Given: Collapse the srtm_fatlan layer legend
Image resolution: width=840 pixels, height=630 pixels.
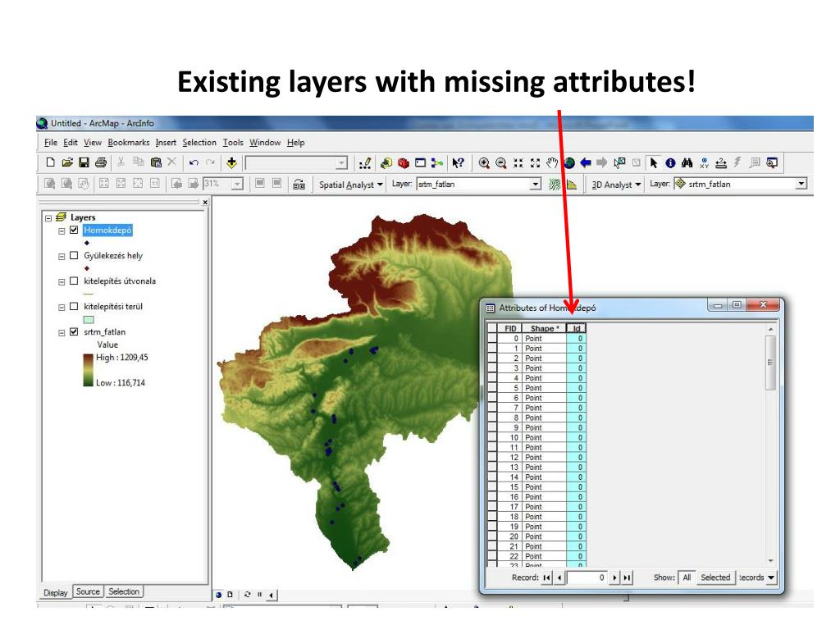Looking at the screenshot, I should point(62,333).
